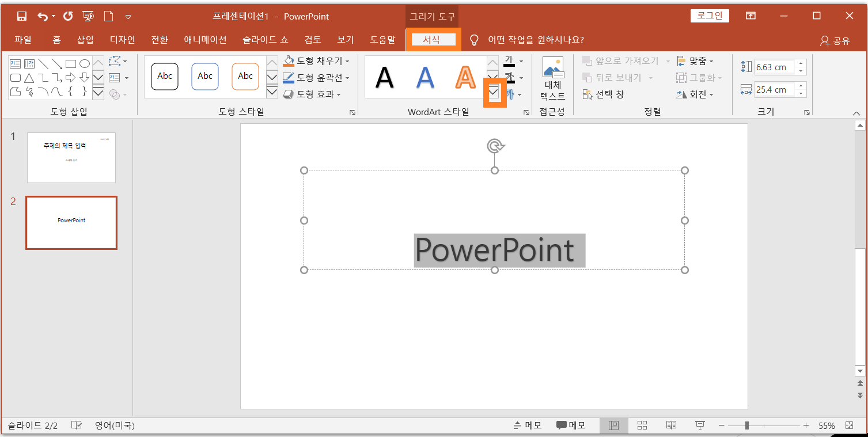Click the Save icon in quick access toolbar
Screen dimensions: 868x437
(22, 16)
